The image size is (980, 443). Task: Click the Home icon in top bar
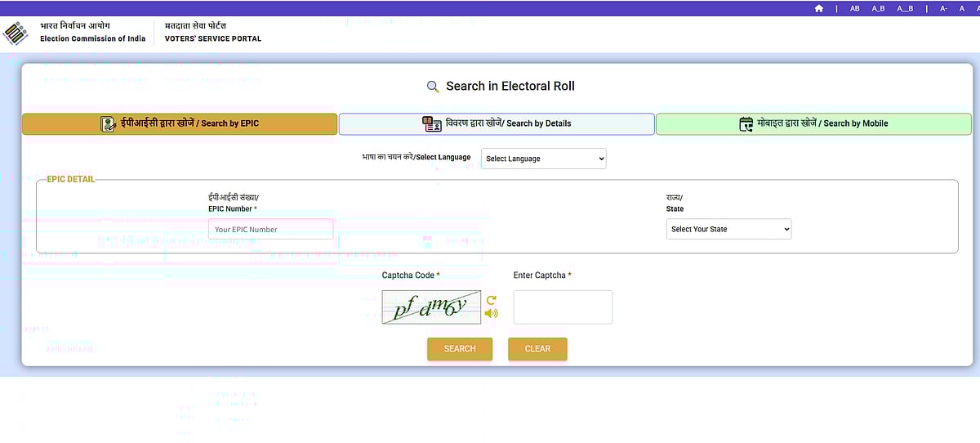tap(819, 8)
